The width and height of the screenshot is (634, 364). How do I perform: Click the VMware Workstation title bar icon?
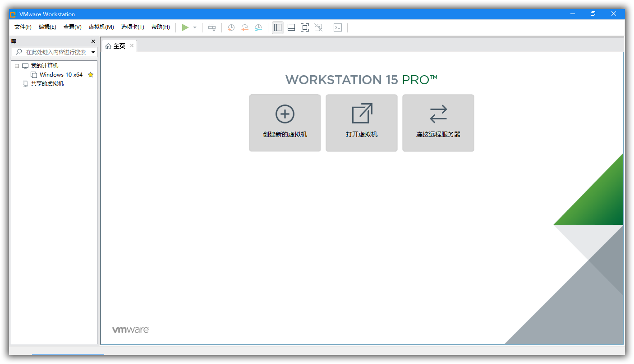[x=13, y=14]
